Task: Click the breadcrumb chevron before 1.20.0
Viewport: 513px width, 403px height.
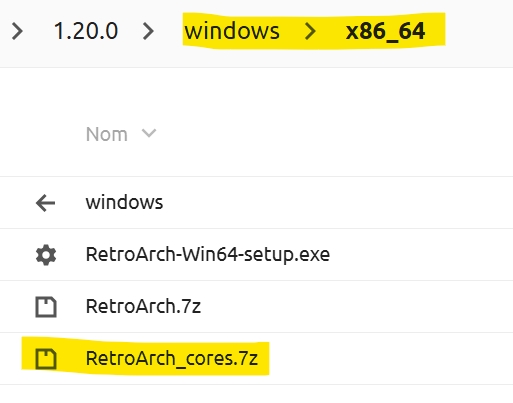Action: coord(17,31)
